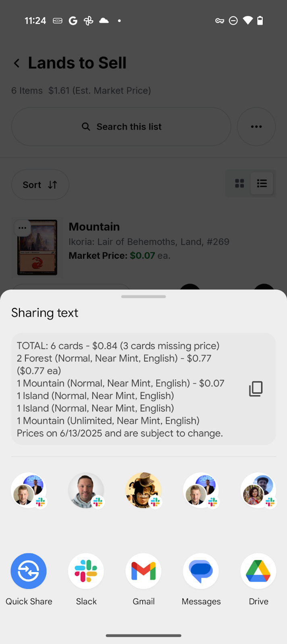Share the list through Gmail
The height and width of the screenshot is (644, 287).
tap(143, 571)
